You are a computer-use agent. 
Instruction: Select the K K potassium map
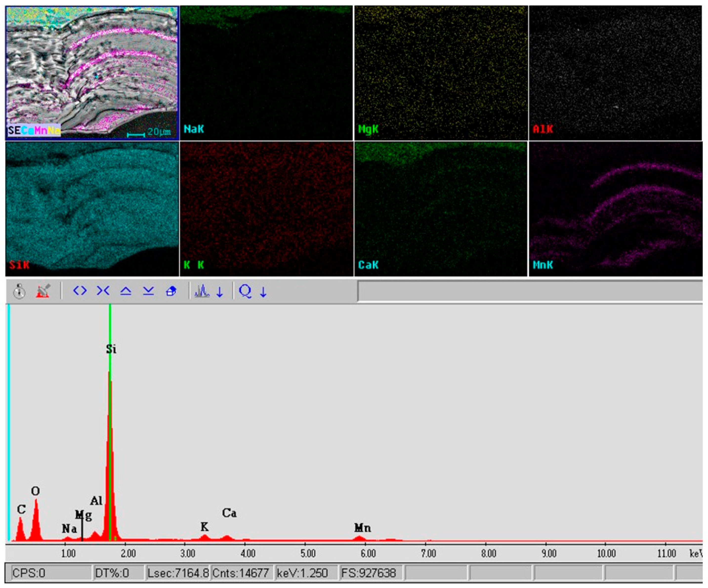(266, 209)
